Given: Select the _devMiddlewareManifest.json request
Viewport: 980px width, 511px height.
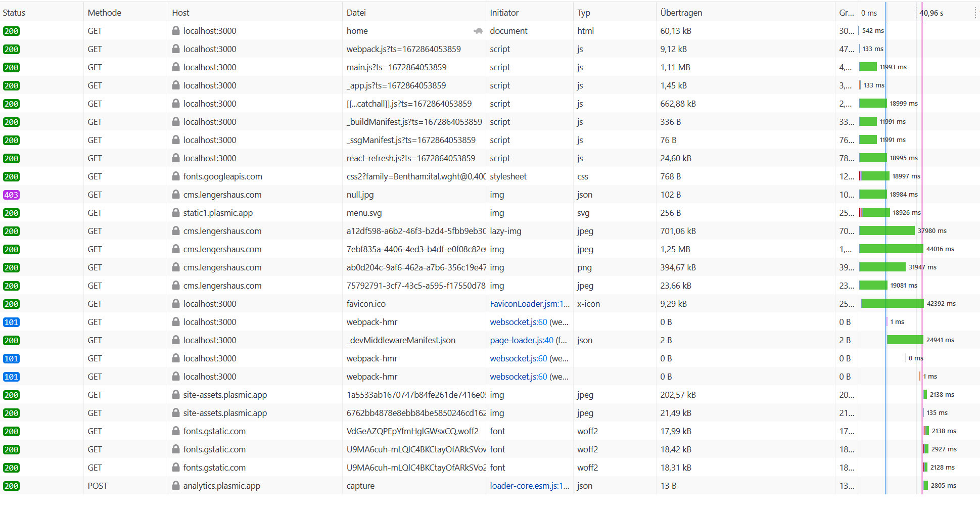Looking at the screenshot, I should pyautogui.click(x=401, y=340).
